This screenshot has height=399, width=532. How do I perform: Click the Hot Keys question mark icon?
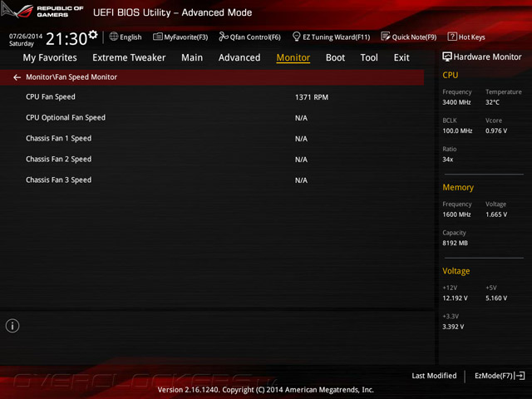click(x=452, y=37)
